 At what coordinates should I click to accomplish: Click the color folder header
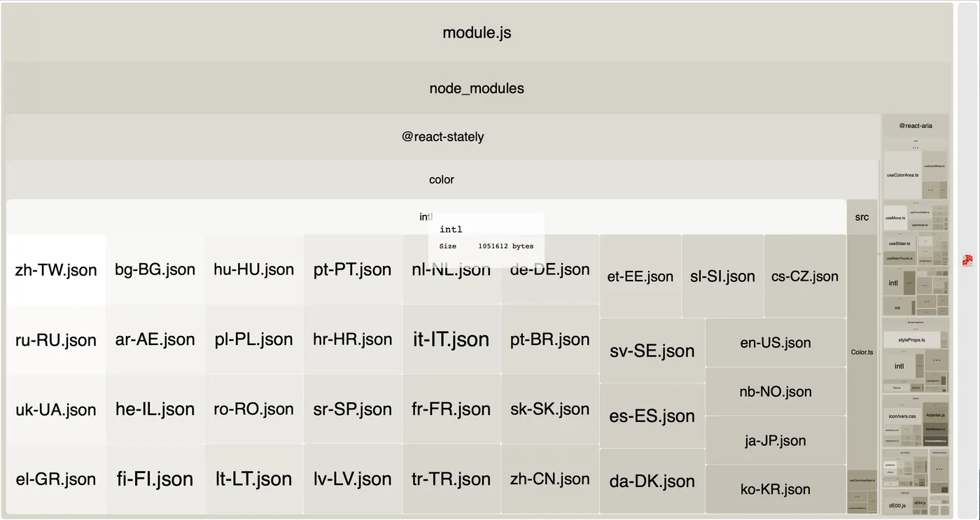(442, 180)
